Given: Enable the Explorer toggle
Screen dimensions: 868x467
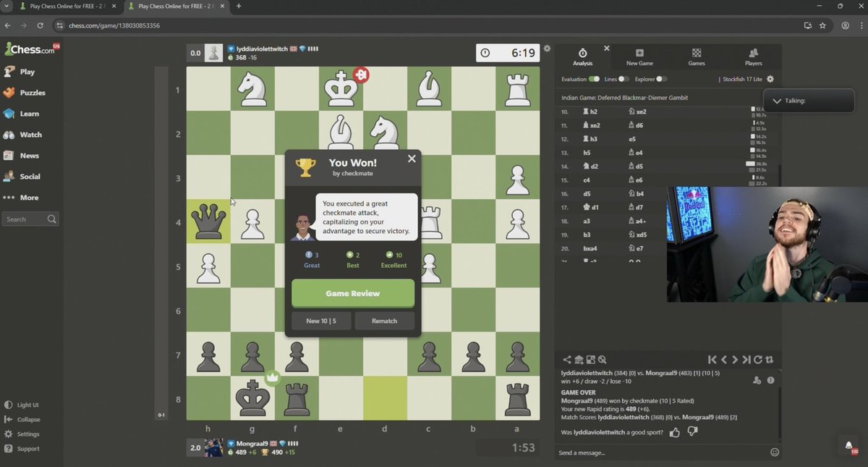Looking at the screenshot, I should (661, 79).
